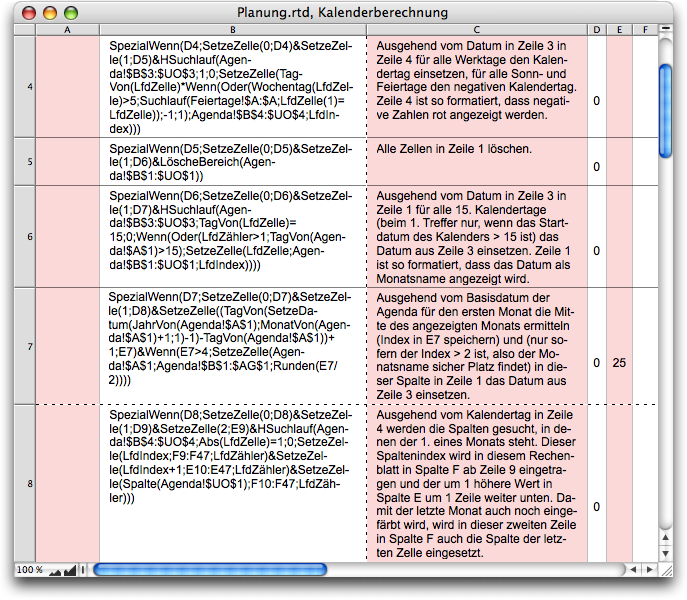Image resolution: width=687 pixels, height=600 pixels.
Task: Click the zoom-in large mountain icon
Action: tap(69, 569)
